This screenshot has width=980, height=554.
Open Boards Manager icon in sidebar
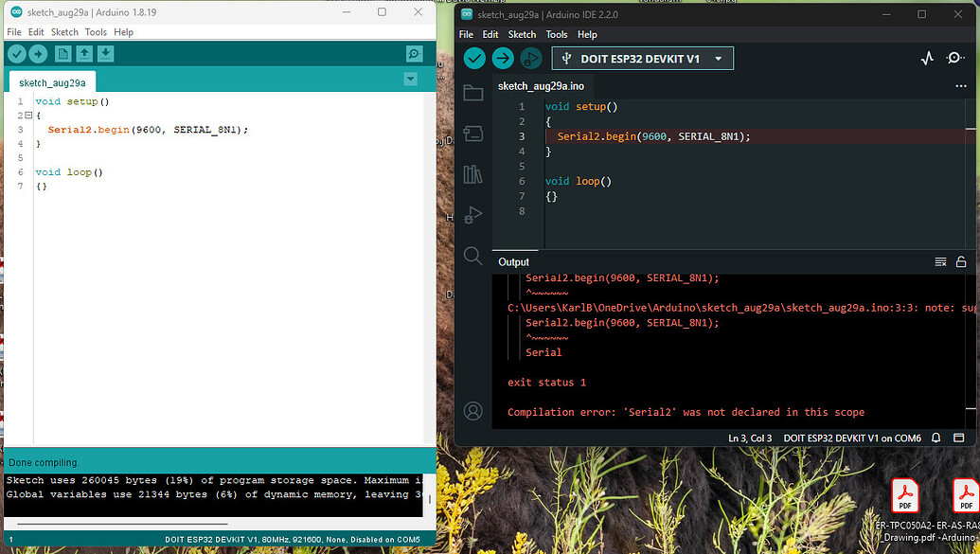(473, 134)
